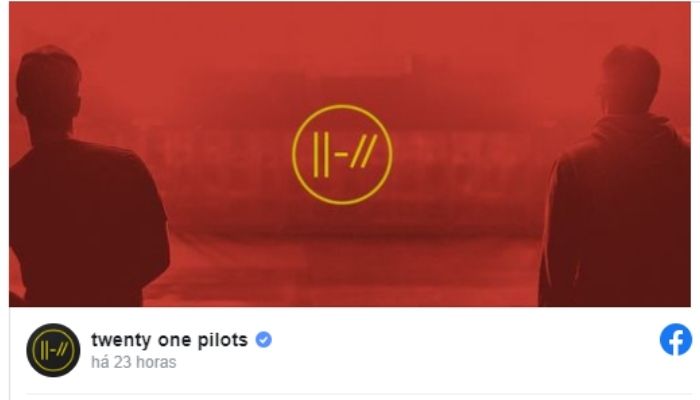Open the twenty one pilots profile avatar
700x400 pixels.
(x=53, y=350)
